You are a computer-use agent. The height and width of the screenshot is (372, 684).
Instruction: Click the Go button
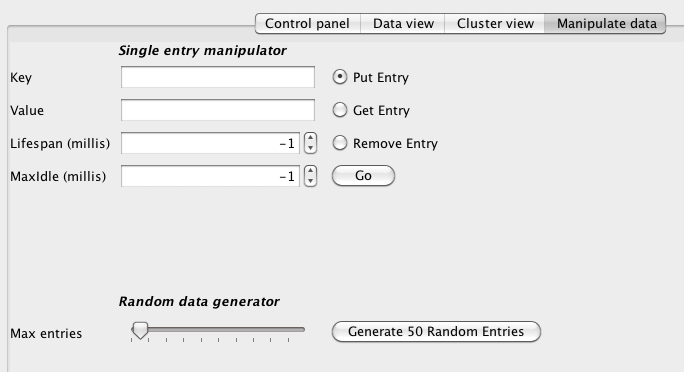click(363, 176)
